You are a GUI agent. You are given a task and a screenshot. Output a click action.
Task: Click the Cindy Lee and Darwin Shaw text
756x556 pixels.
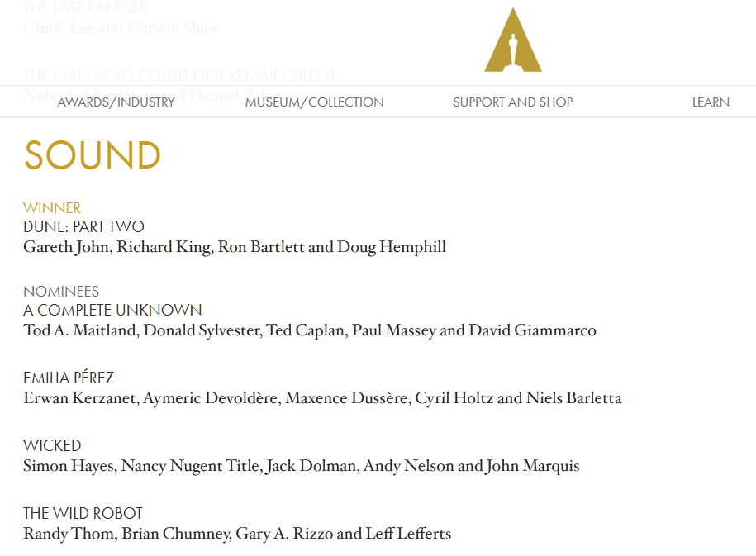point(121,28)
